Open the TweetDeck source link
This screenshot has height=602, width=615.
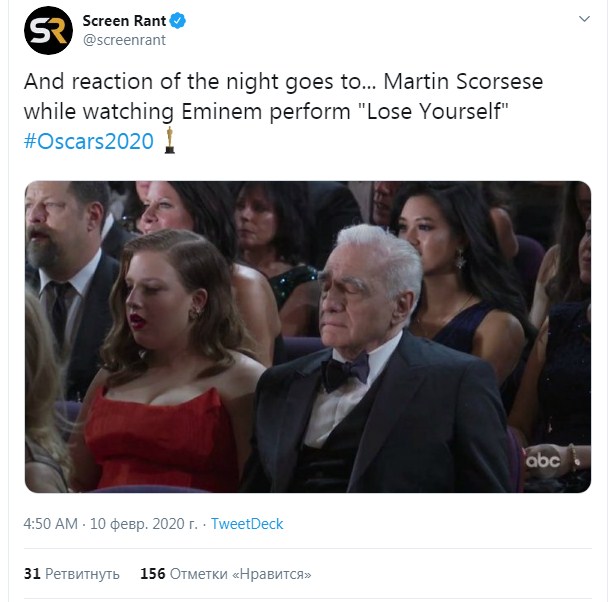tap(247, 524)
